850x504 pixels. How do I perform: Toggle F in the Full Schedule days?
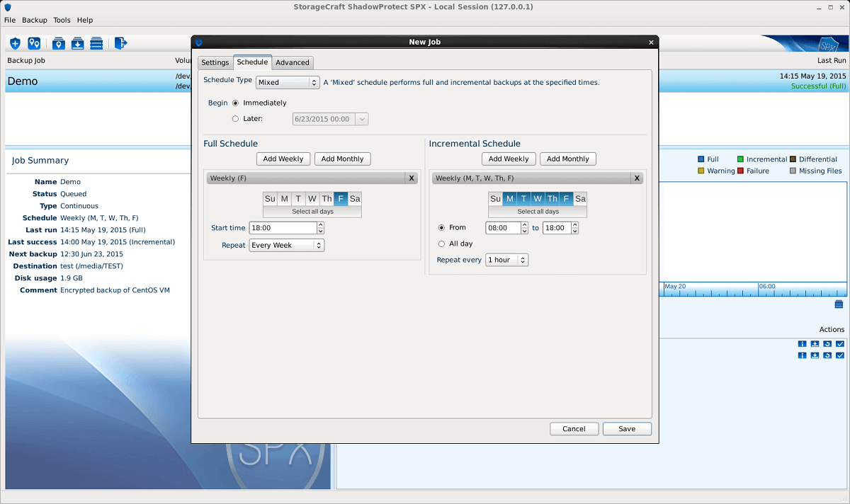[x=341, y=199]
